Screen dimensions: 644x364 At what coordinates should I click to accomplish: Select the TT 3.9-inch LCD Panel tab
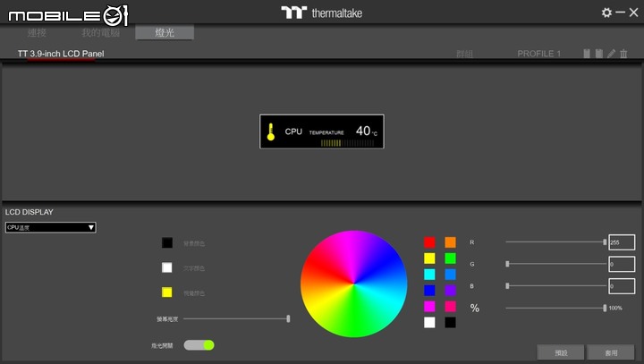[x=61, y=54]
